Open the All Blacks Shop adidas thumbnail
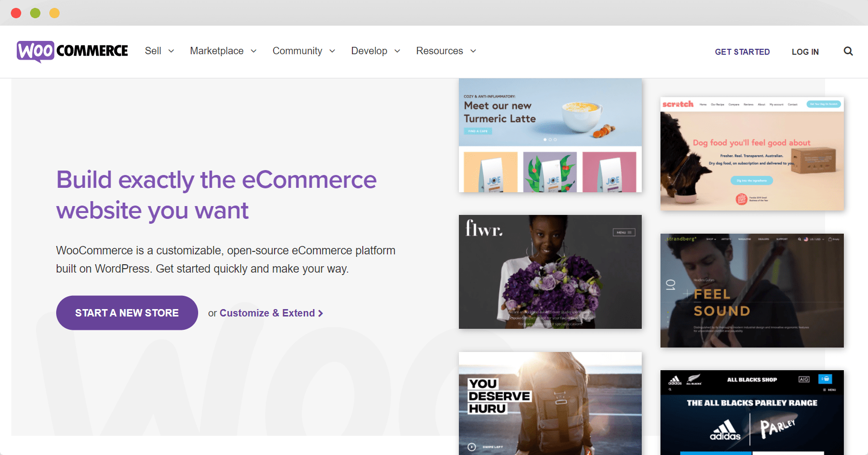868x455 pixels. click(x=752, y=413)
